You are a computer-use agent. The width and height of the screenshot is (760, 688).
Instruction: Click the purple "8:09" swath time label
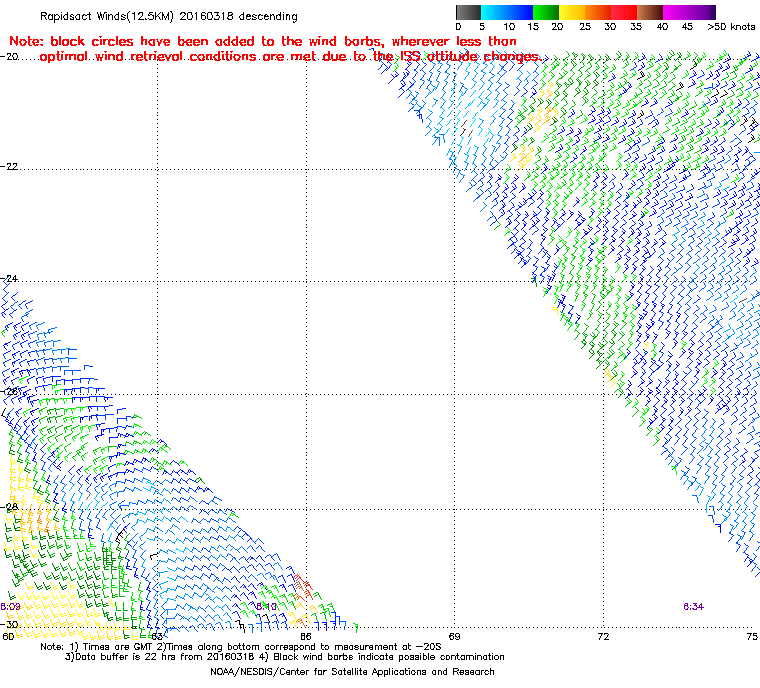point(10,607)
